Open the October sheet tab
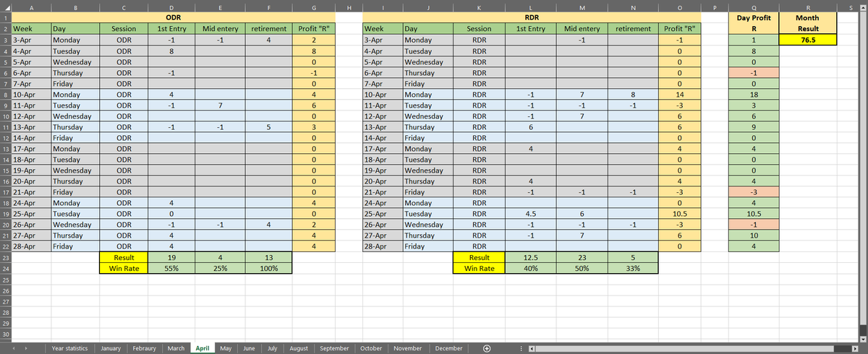Viewport: 868px width, 354px height. [371, 348]
